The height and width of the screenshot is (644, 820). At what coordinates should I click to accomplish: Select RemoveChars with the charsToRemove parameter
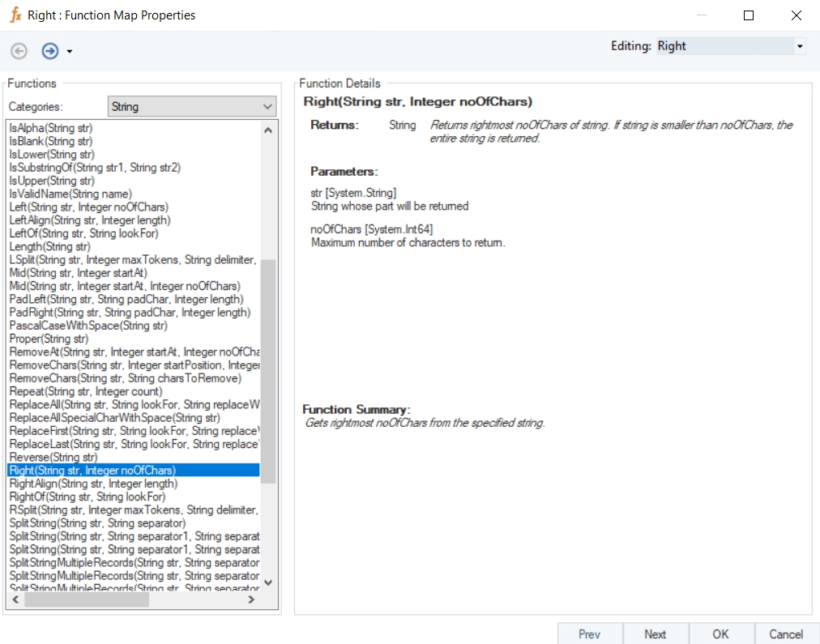click(x=134, y=378)
